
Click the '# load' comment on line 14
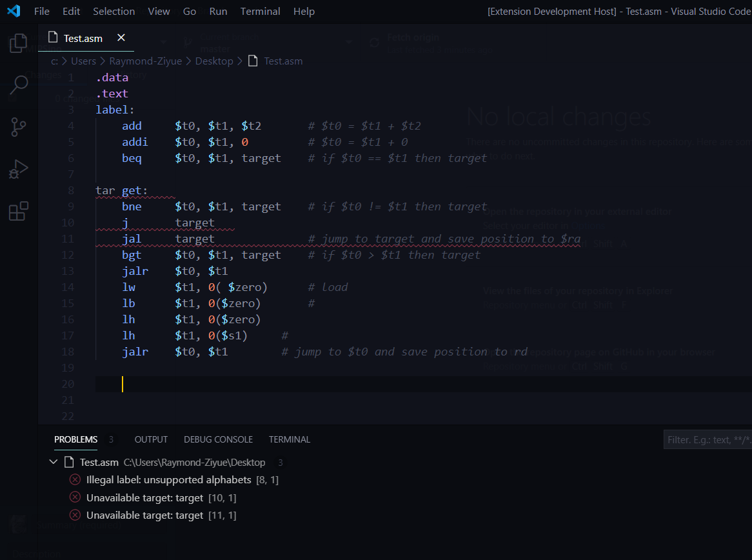tap(328, 287)
